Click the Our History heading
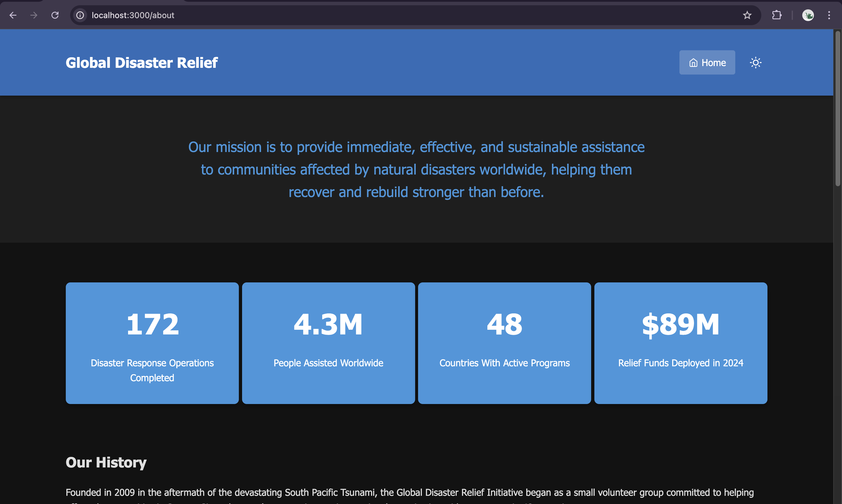 pos(106,462)
